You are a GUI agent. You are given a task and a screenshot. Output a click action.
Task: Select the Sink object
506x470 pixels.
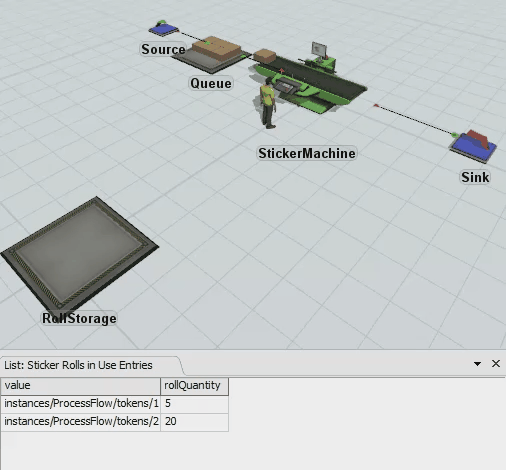coord(473,145)
